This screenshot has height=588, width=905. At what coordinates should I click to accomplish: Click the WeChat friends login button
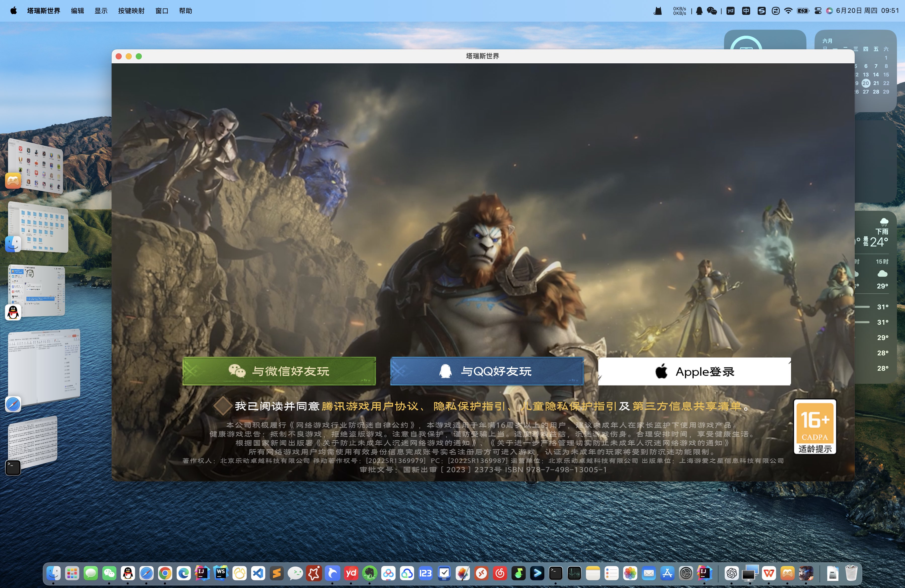pyautogui.click(x=279, y=371)
